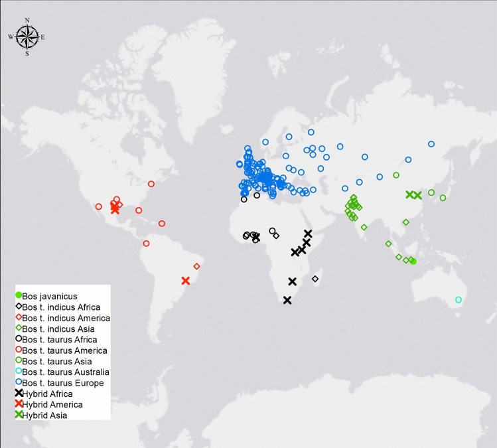The image size is (497, 448).
Task: Click the compass rose icon
Action: point(27,37)
